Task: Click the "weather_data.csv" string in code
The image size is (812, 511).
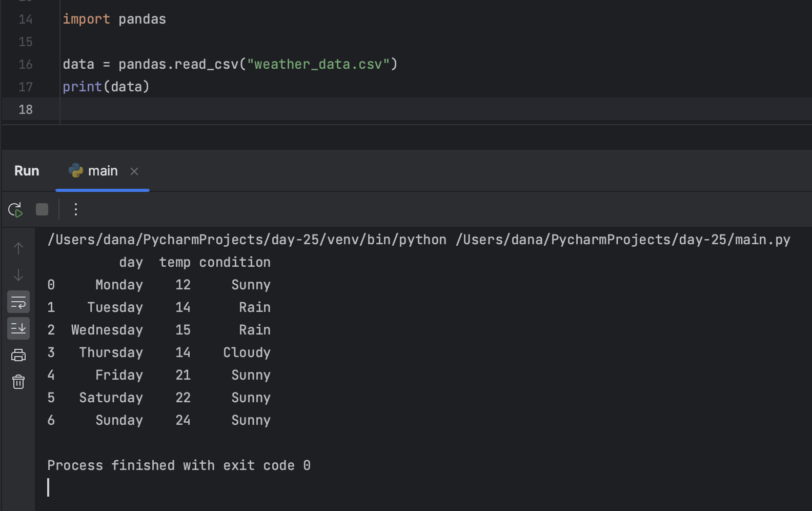Action: point(318,65)
